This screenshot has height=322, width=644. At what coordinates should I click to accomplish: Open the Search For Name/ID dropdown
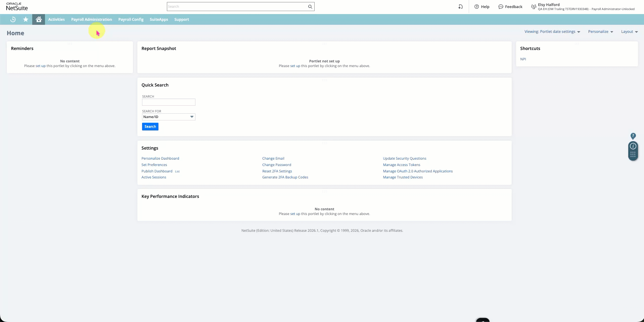coord(169,117)
